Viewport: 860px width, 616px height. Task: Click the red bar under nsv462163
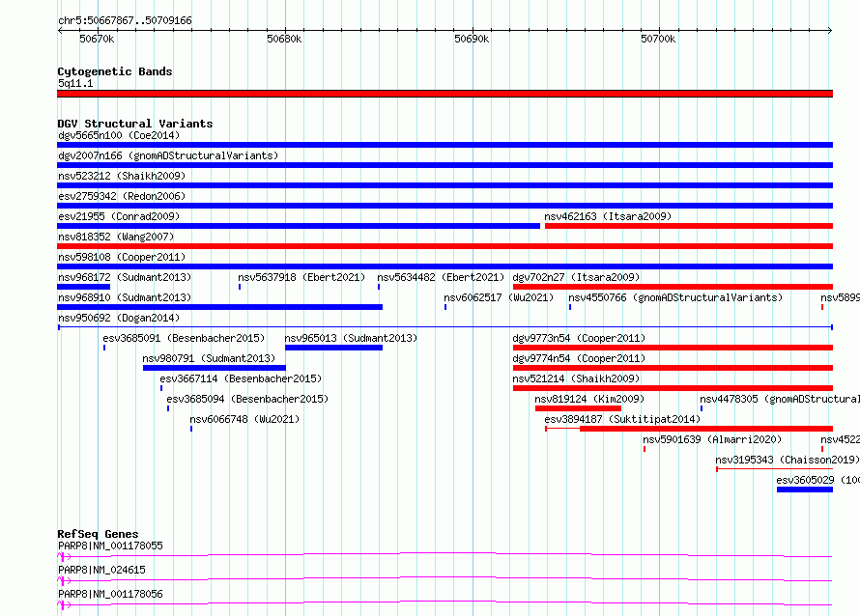(689, 226)
